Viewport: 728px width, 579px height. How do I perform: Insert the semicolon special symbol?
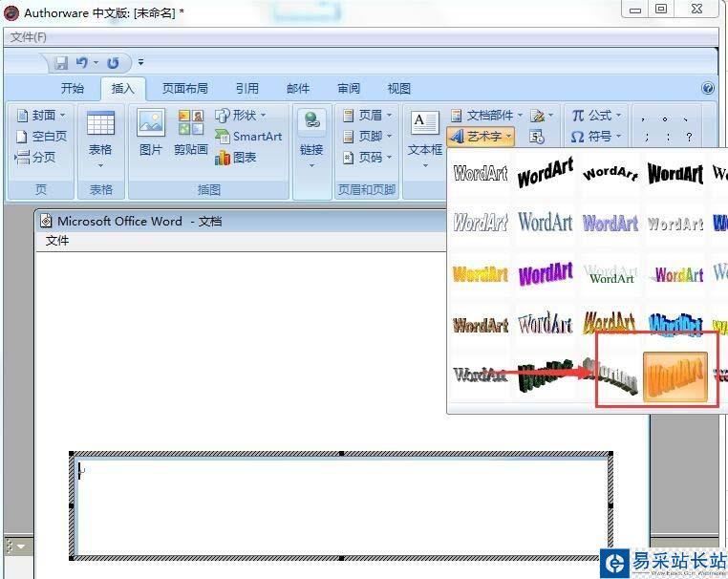click(x=646, y=137)
